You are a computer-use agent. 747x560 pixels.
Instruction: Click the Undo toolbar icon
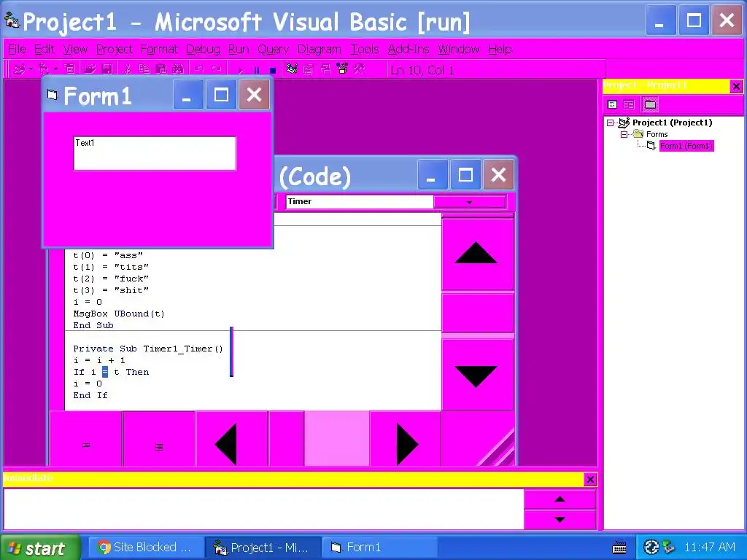(199, 69)
